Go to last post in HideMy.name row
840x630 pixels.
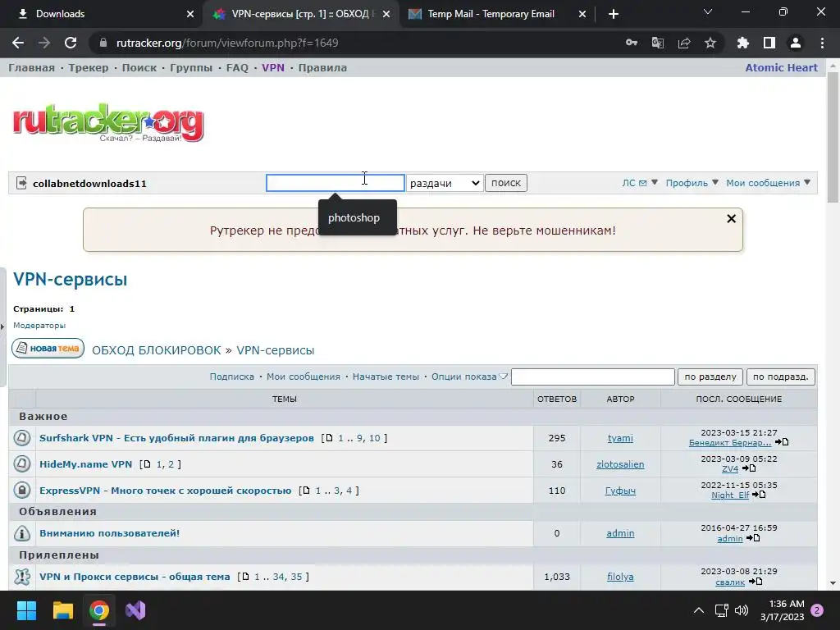pos(749,468)
